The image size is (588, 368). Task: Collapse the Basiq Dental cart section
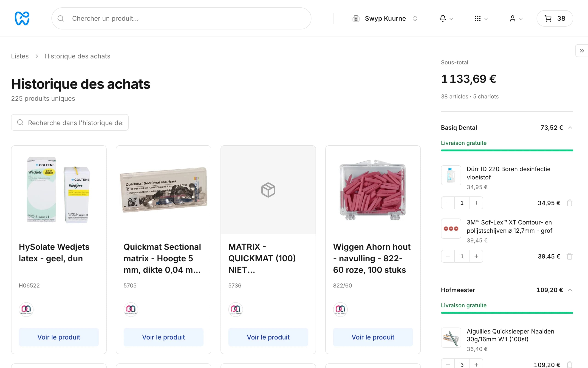[570, 127]
